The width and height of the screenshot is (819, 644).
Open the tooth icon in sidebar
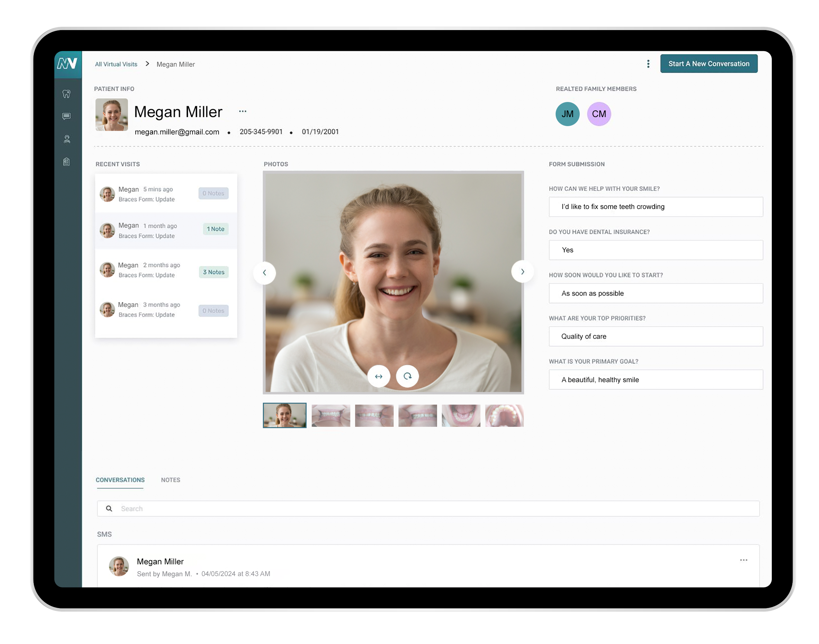(67, 94)
